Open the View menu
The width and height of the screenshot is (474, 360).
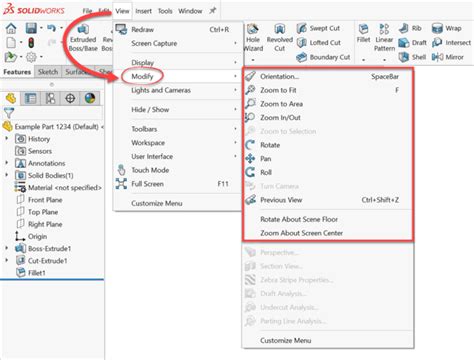(x=122, y=11)
